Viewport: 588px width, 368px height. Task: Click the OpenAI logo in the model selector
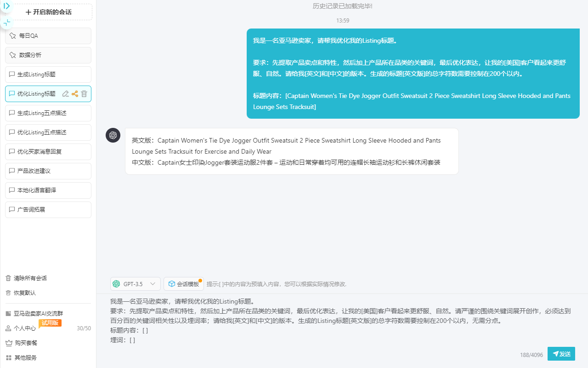pyautogui.click(x=116, y=284)
